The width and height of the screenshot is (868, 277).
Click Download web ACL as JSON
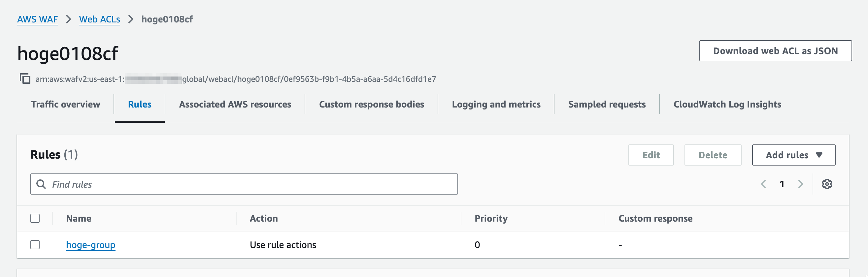(x=775, y=51)
